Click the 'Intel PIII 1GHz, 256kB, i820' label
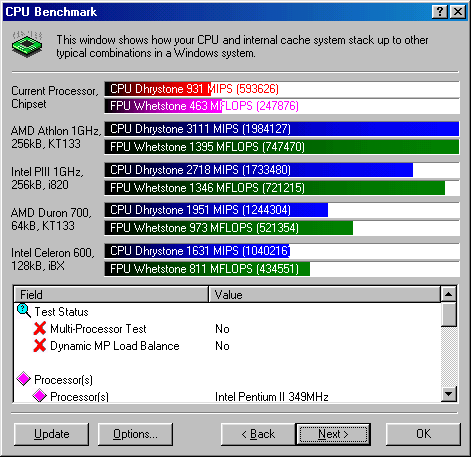The height and width of the screenshot is (457, 471). tap(47, 178)
